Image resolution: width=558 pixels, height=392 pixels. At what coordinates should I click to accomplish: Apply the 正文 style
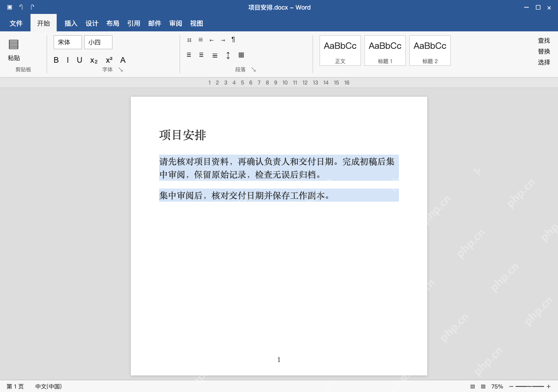point(340,51)
